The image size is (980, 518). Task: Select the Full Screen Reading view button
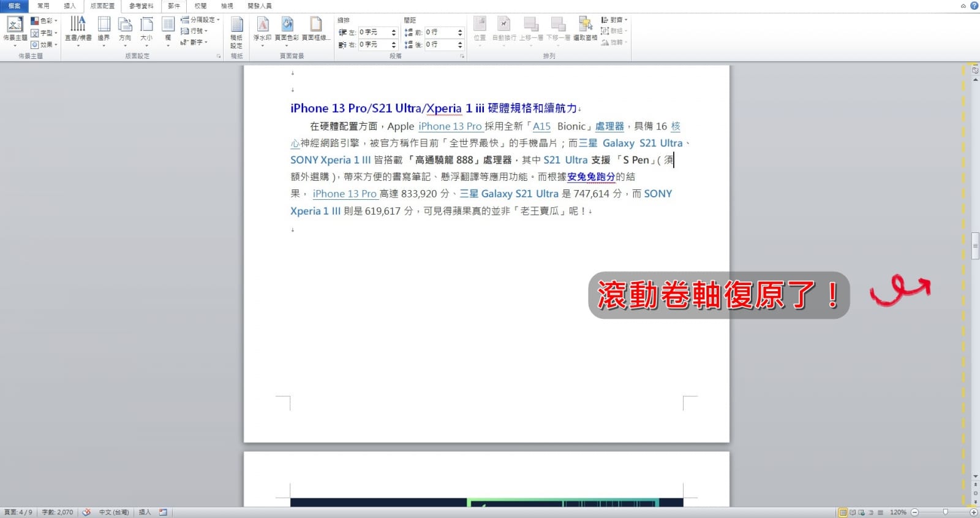click(x=852, y=512)
